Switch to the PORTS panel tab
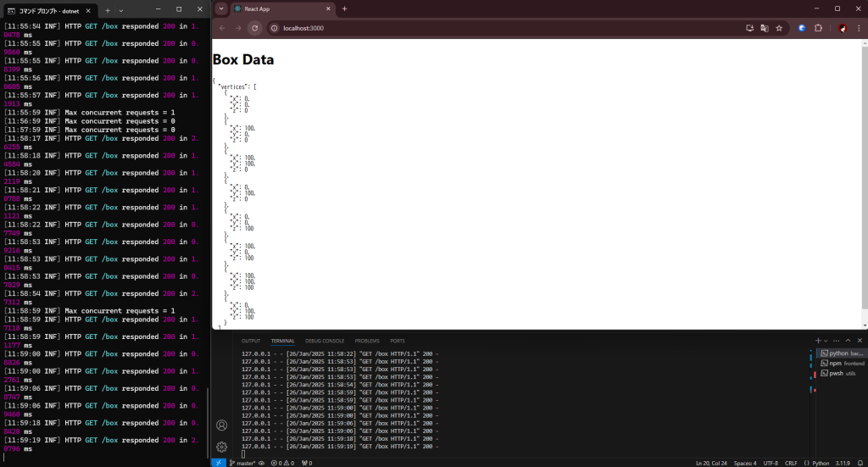Screen dimensions: 868x467 tap(398, 341)
